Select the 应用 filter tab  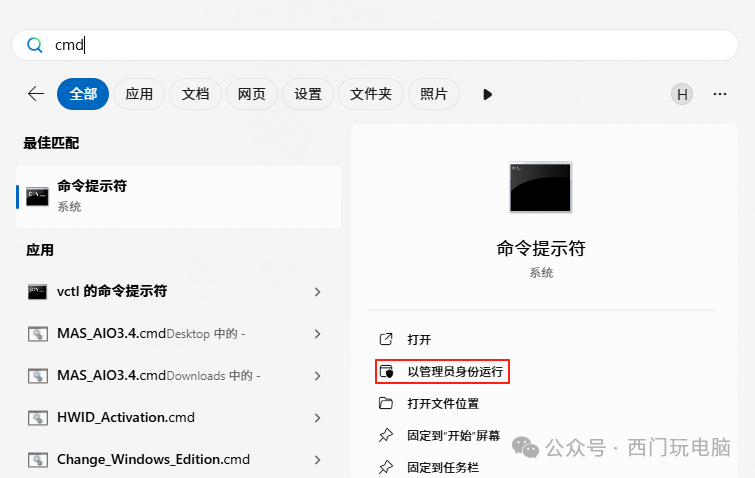coord(139,94)
